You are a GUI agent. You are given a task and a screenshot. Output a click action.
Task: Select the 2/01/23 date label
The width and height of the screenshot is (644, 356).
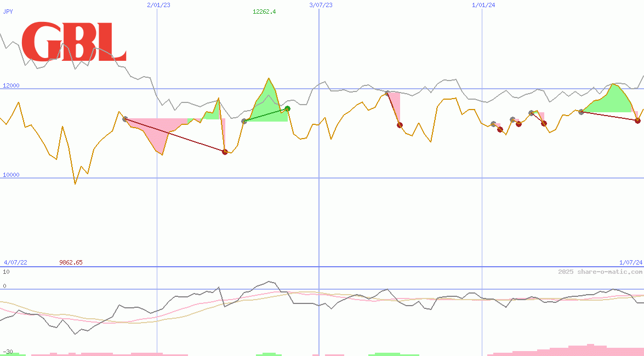click(158, 5)
